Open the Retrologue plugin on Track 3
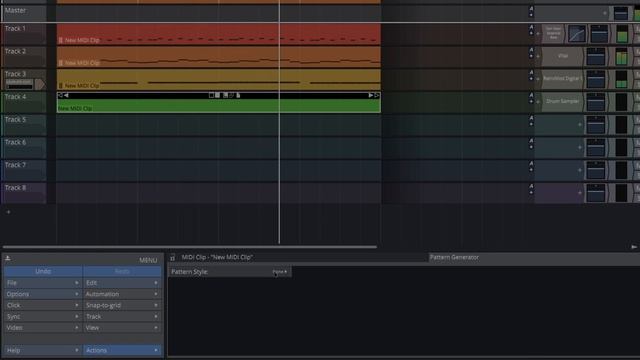The image size is (640, 360). 562,79
